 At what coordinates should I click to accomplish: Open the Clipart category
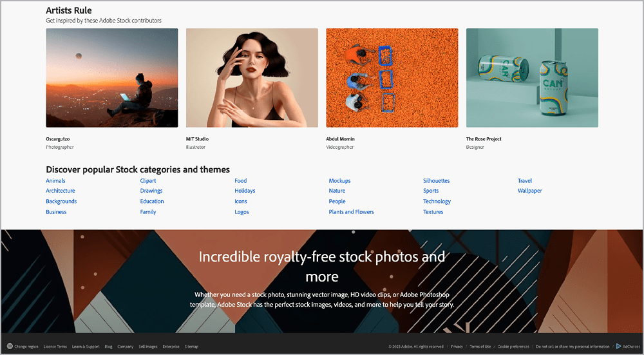point(148,181)
